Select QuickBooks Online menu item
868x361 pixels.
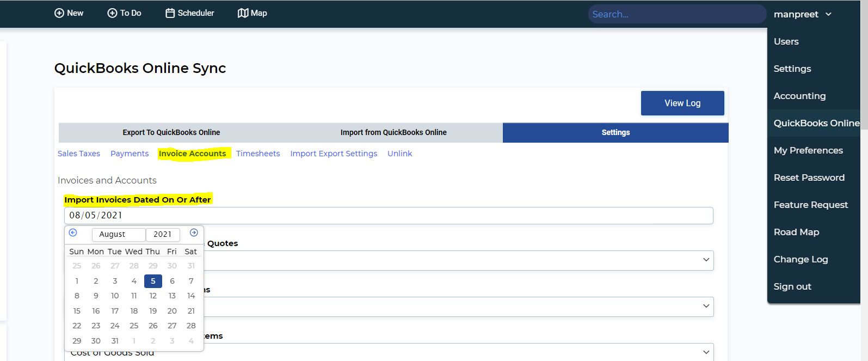click(x=816, y=123)
